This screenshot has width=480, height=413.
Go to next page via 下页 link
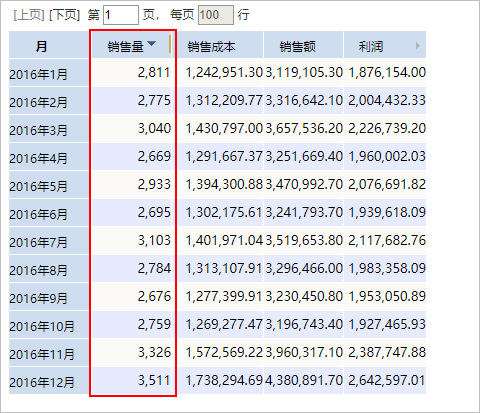pos(65,15)
